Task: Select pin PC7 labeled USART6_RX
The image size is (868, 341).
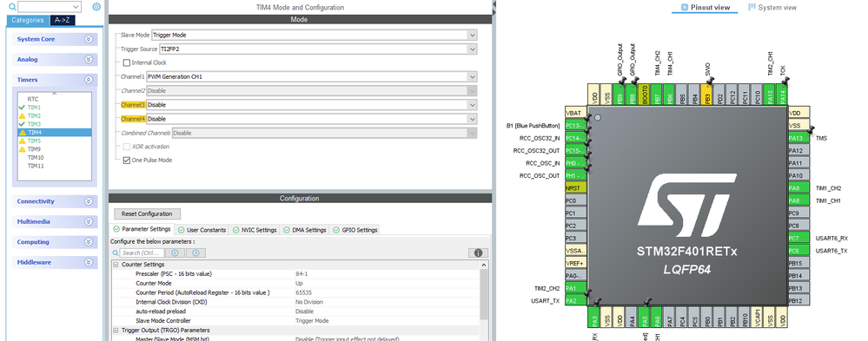Action: (798, 239)
